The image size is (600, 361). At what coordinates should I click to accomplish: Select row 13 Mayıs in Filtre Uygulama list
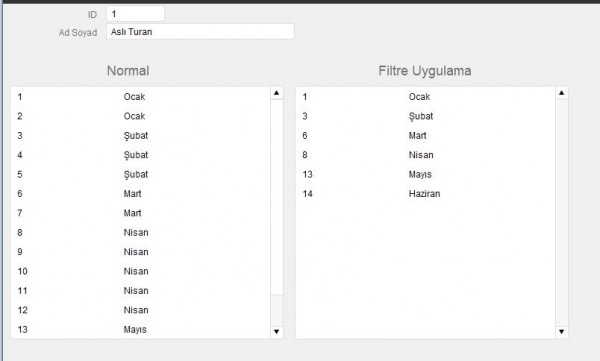point(426,174)
